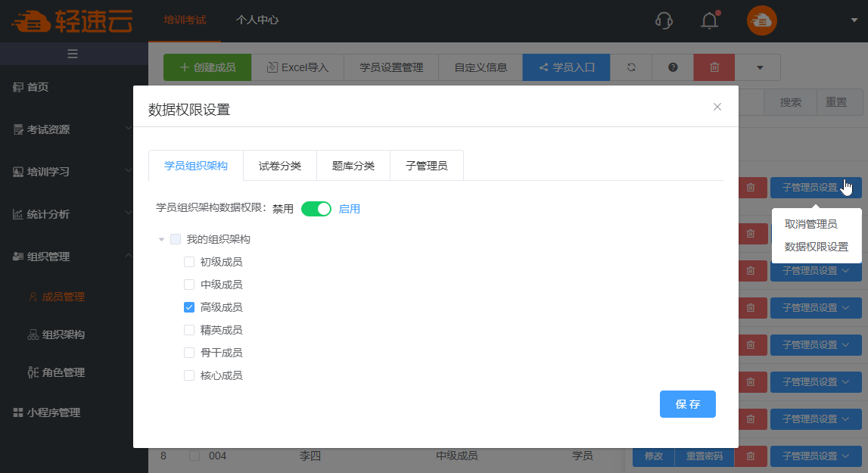The height and width of the screenshot is (473, 868).
Task: Click the red trash delete toolbar button
Action: [x=714, y=67]
